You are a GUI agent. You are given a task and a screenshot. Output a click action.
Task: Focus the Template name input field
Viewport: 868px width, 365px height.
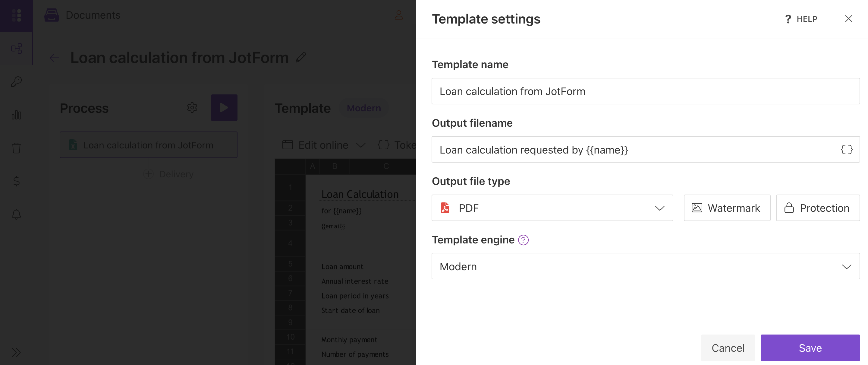tap(646, 91)
